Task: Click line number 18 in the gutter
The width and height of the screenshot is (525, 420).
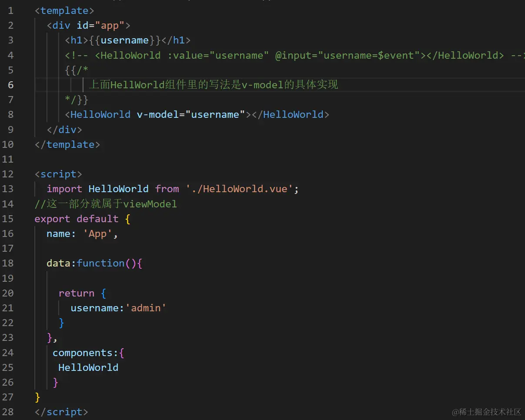Action: pyautogui.click(x=8, y=263)
